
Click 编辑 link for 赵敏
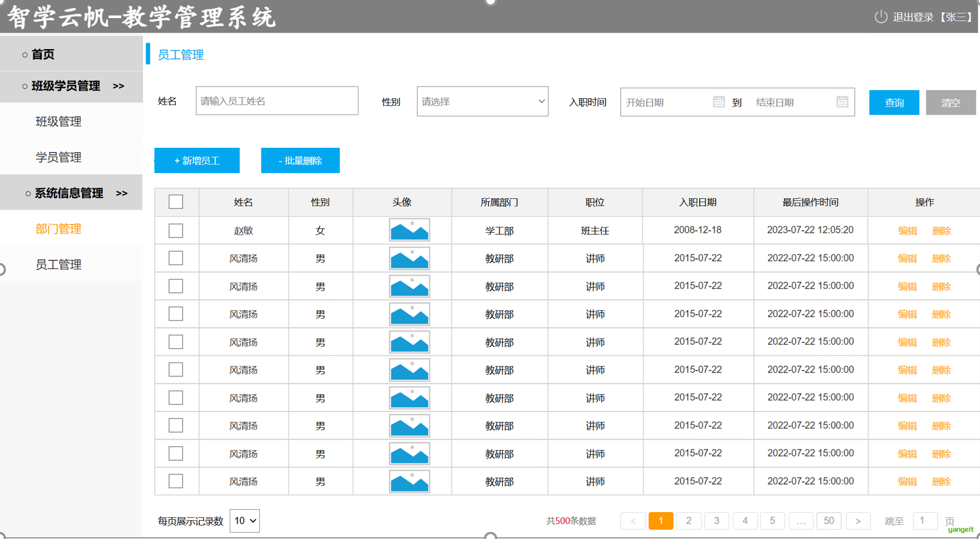(x=907, y=230)
